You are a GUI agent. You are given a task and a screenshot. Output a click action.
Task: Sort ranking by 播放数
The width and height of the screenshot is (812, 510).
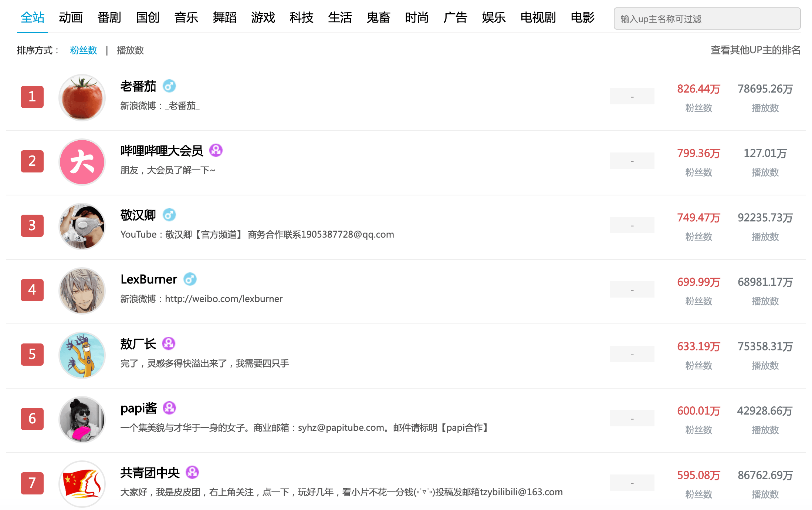[x=130, y=50]
